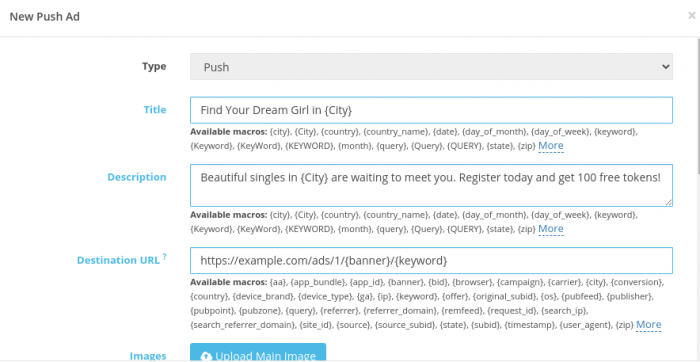The width and height of the screenshot is (700, 362).
Task: Click the Title field label
Action: point(155,110)
